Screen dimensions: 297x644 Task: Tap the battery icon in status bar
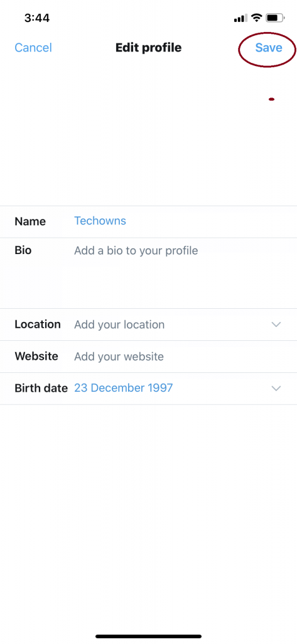coord(275,18)
